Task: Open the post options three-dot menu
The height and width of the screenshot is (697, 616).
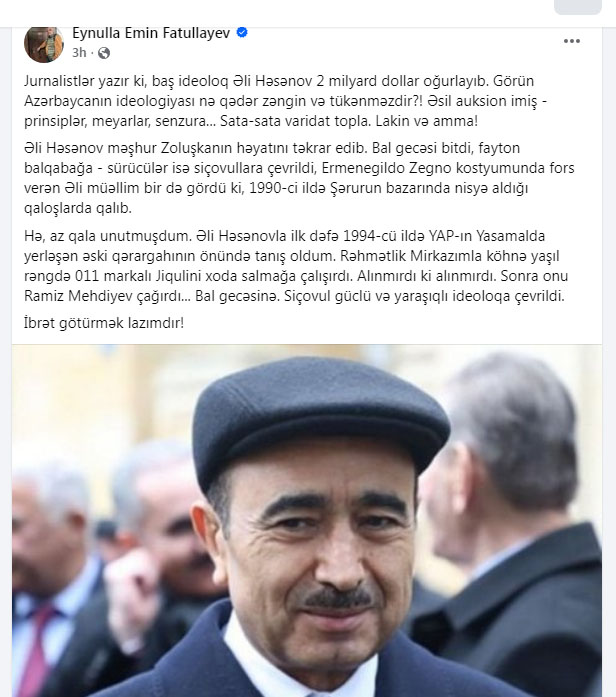Action: click(x=572, y=41)
